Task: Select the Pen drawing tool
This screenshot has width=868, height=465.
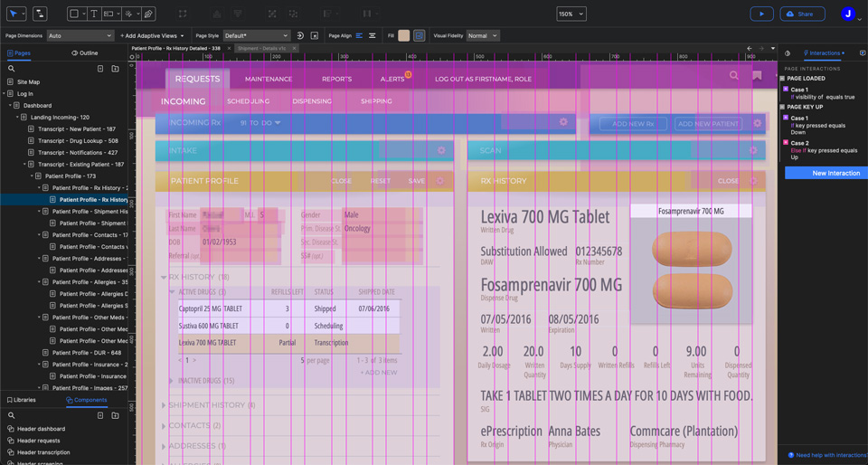Action: coord(149,14)
